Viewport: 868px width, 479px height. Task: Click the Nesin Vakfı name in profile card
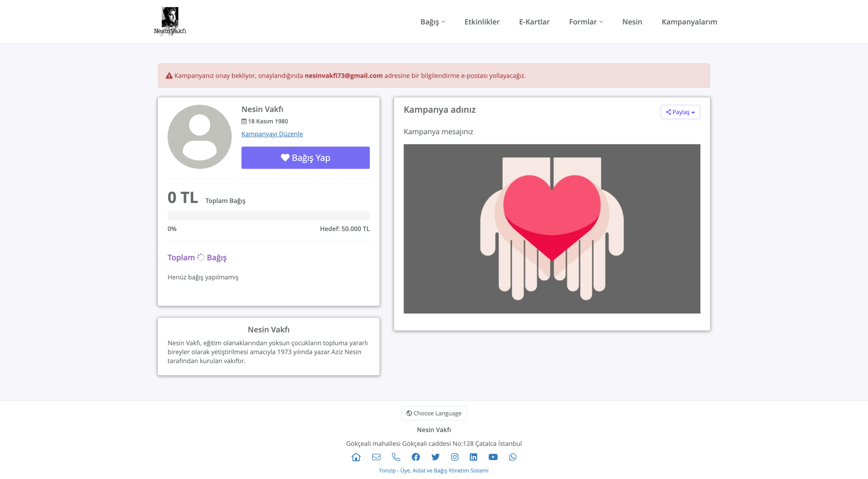(262, 109)
